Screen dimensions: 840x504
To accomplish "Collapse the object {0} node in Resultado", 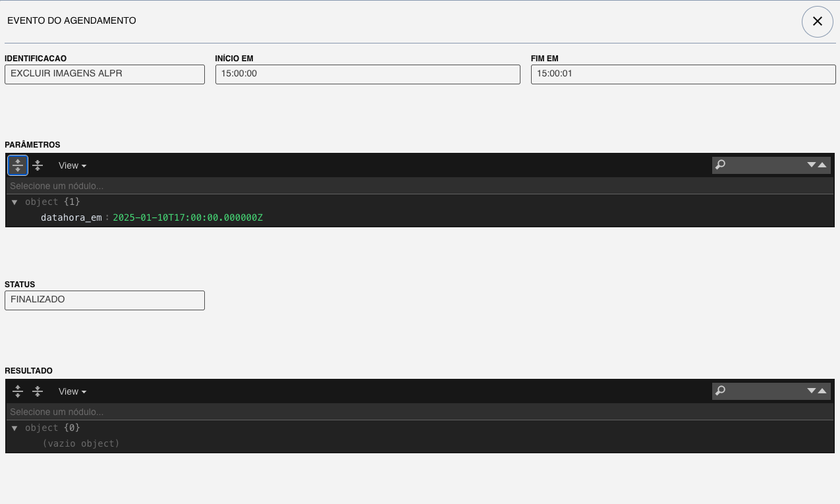I will (x=14, y=428).
